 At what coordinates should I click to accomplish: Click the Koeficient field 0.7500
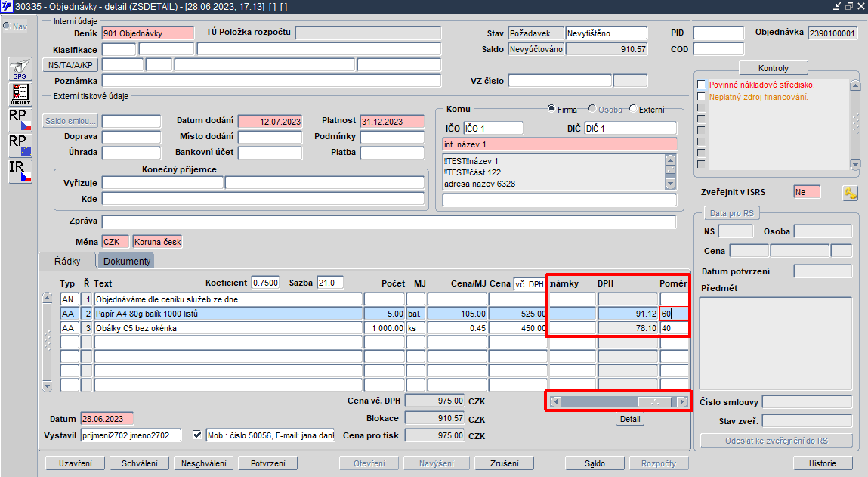click(266, 283)
